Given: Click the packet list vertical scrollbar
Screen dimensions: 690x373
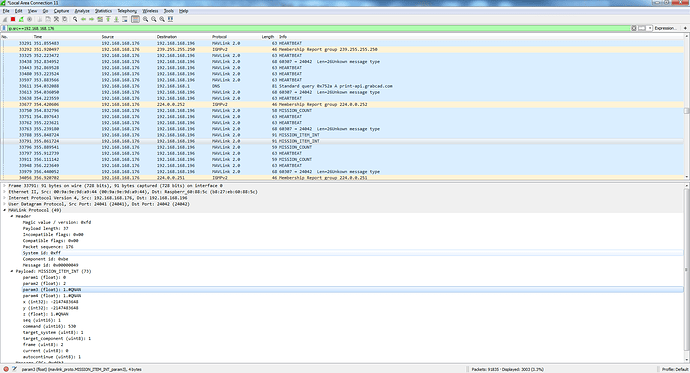Looking at the screenshot, I should tap(686, 107).
